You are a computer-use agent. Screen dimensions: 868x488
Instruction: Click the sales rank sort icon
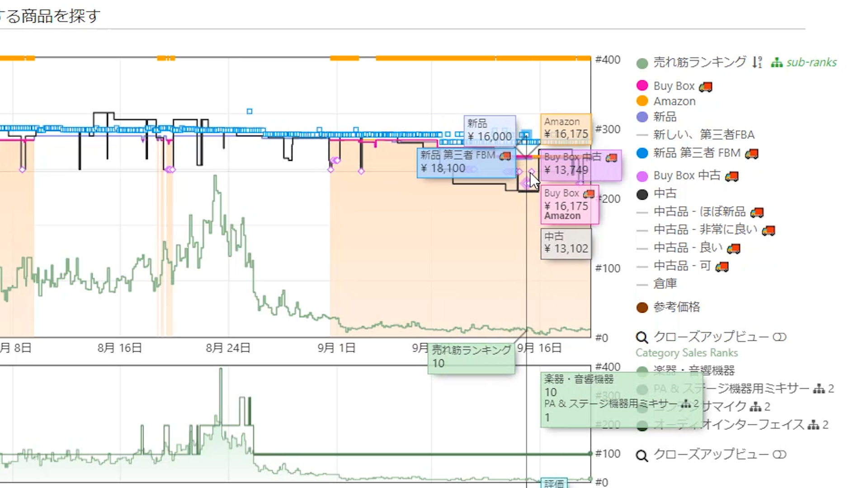tap(757, 62)
